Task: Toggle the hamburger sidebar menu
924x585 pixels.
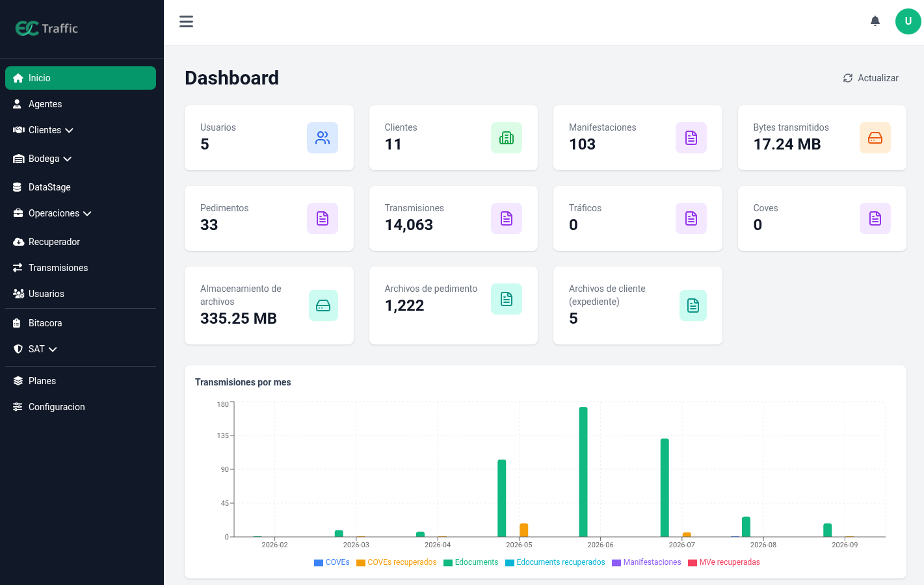Action: 186,21
